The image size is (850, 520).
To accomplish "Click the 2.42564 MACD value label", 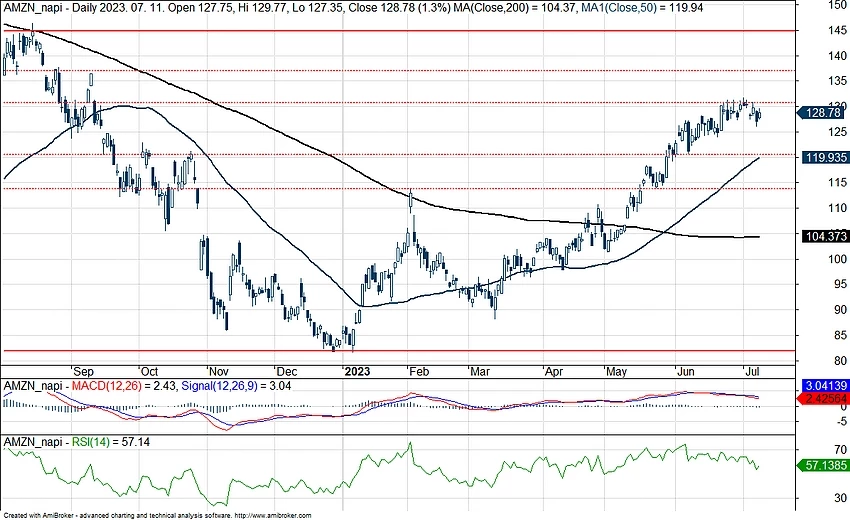I will point(822,399).
